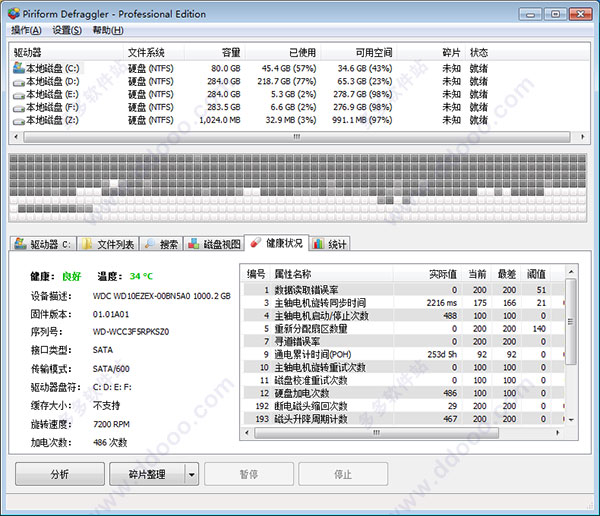Select the 硬盘加电次数 row
This screenshot has width=600, height=516.
(x=404, y=393)
